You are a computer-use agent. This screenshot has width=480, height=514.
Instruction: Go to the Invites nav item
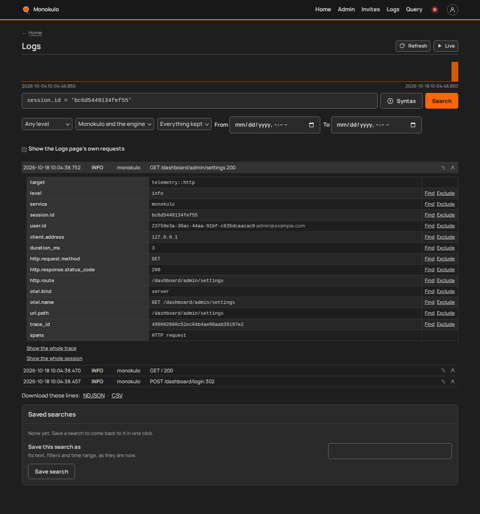[x=371, y=10]
